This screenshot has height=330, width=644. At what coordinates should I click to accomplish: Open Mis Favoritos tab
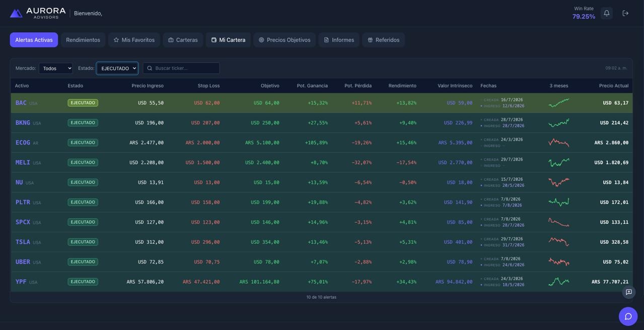pyautogui.click(x=134, y=40)
